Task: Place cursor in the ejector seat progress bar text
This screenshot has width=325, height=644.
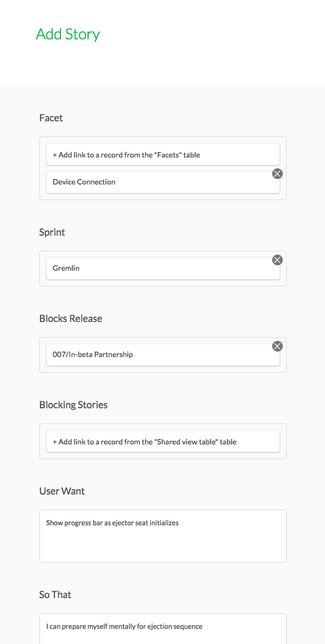Action: [x=112, y=523]
